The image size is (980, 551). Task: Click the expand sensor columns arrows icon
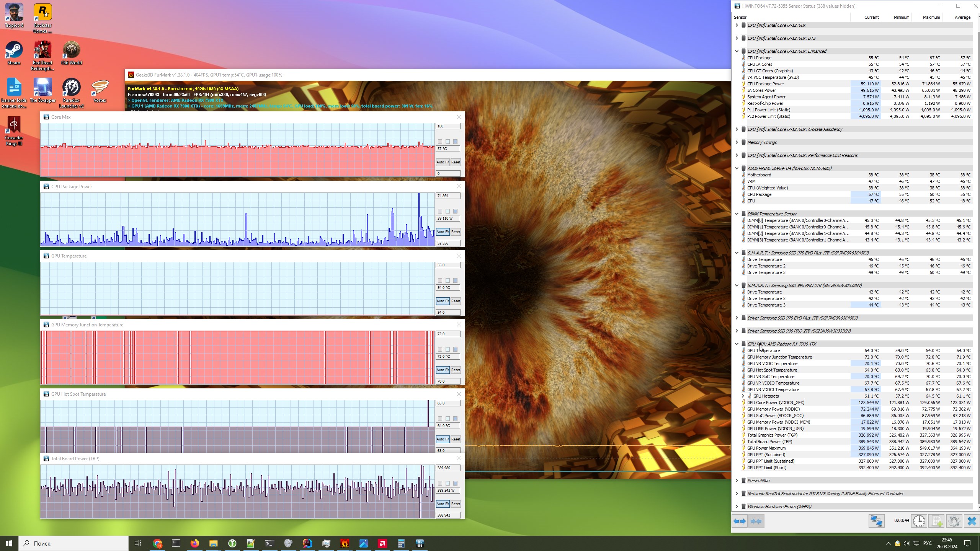[x=740, y=521]
